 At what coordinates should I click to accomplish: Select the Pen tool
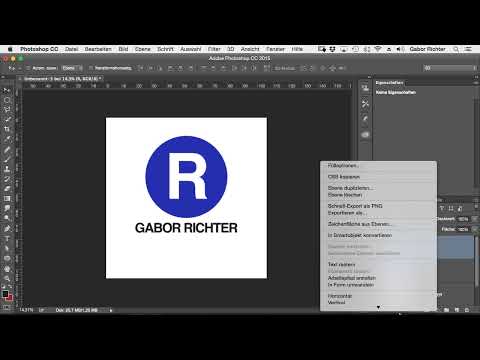[x=7, y=229]
